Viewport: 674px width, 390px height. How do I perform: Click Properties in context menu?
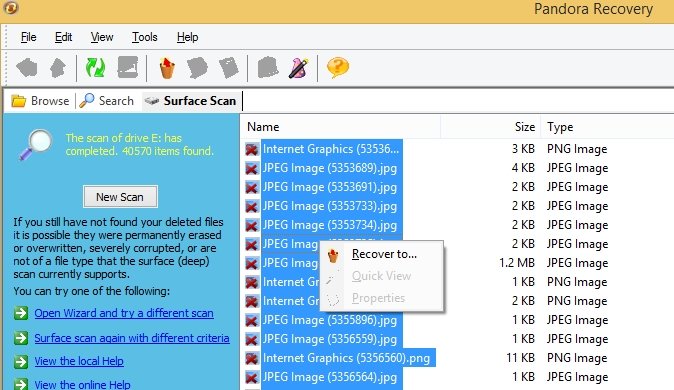[378, 298]
